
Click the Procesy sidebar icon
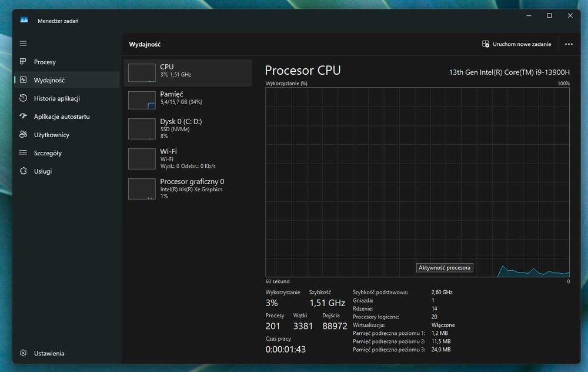click(24, 61)
